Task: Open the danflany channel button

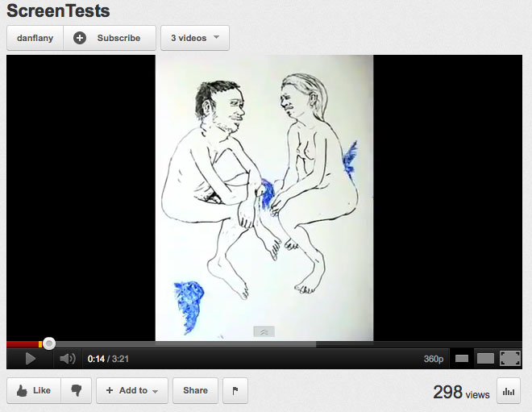Action: click(x=35, y=38)
